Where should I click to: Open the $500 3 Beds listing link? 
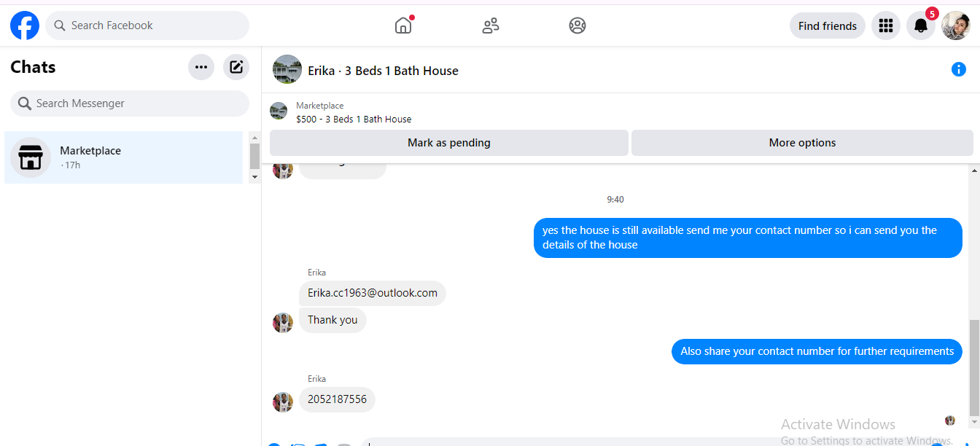[354, 119]
